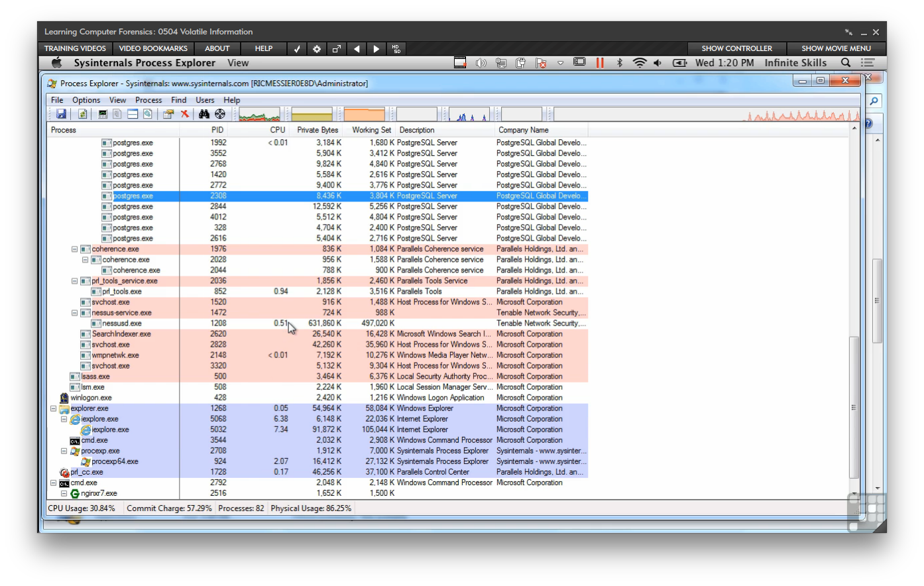Collapse the prl_tools_service.exe tree node
This screenshot has height=586, width=924.
74,281
